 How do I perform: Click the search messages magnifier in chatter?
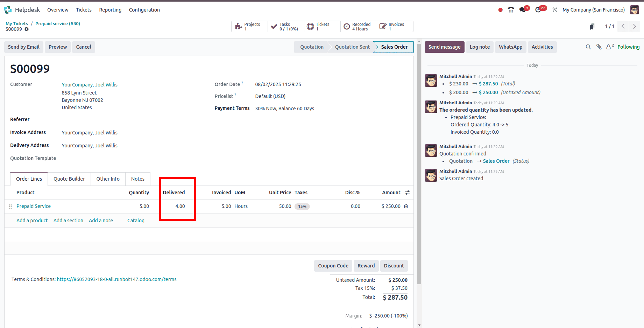[x=588, y=47]
